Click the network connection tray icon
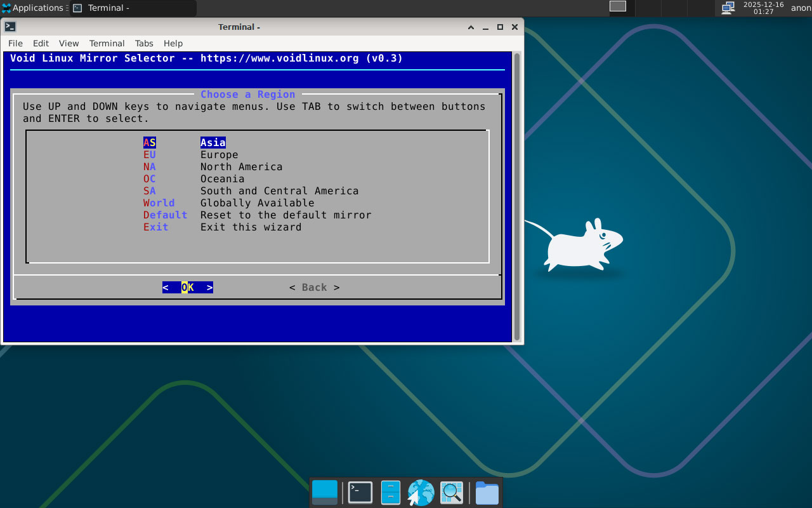Screen dimensions: 812x508 click(x=728, y=8)
